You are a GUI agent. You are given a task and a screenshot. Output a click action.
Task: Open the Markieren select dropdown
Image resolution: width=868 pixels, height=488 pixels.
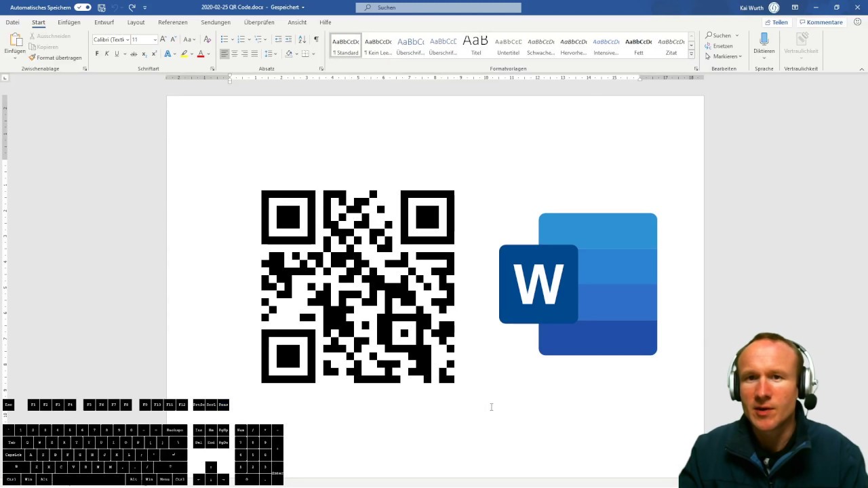(724, 56)
